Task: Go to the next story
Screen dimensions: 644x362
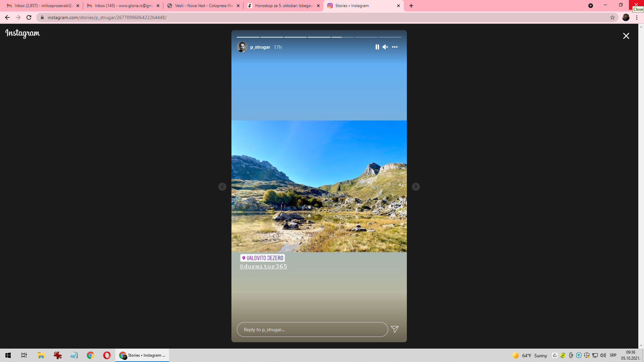Action: click(416, 187)
